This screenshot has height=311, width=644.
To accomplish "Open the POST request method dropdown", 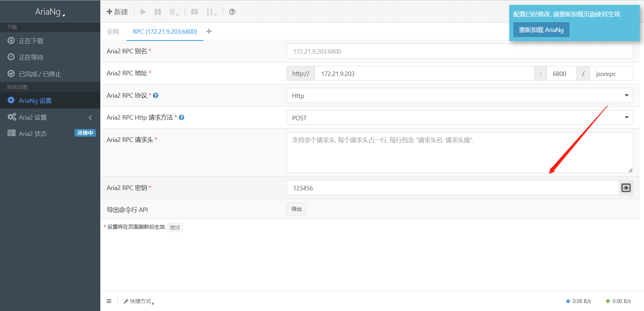I will 459,118.
